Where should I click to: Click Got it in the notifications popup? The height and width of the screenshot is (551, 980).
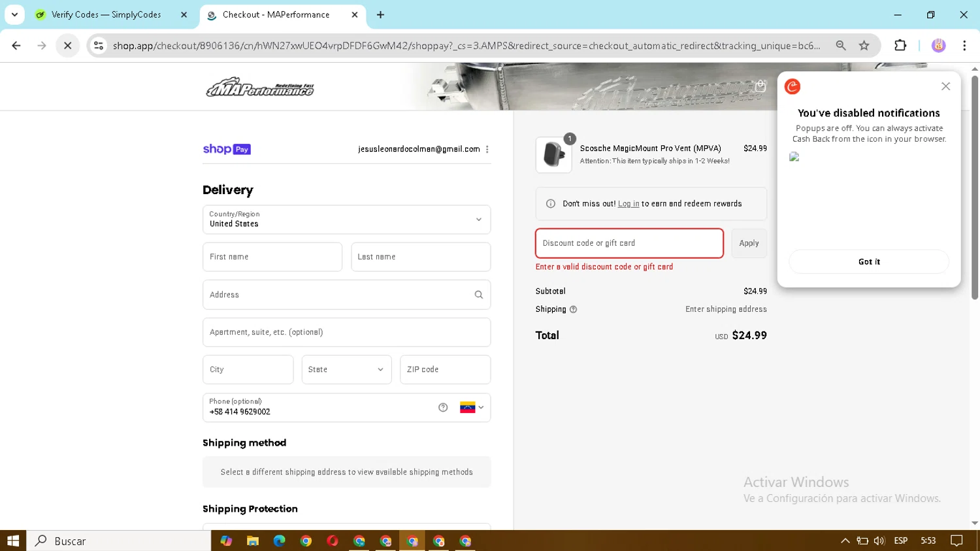869,261
